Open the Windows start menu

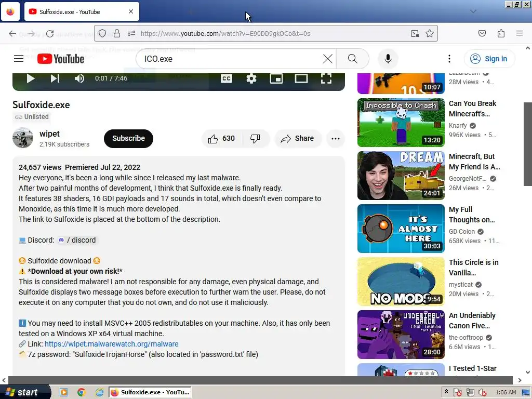24,392
